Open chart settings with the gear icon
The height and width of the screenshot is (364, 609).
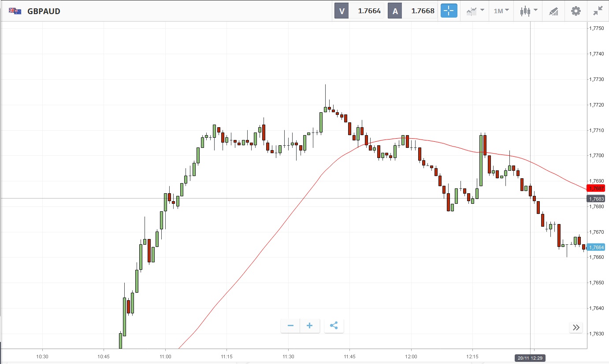tap(576, 11)
